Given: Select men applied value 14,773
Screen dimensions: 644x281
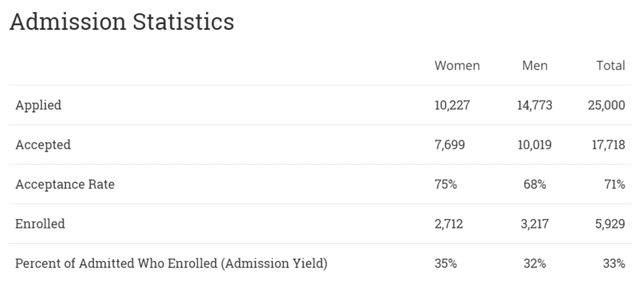Looking at the screenshot, I should (535, 105).
